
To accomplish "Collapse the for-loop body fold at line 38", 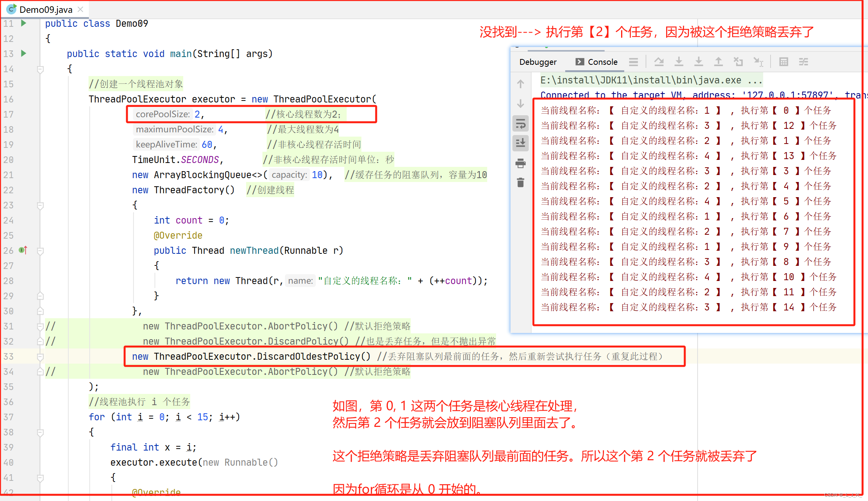I will pos(40,432).
